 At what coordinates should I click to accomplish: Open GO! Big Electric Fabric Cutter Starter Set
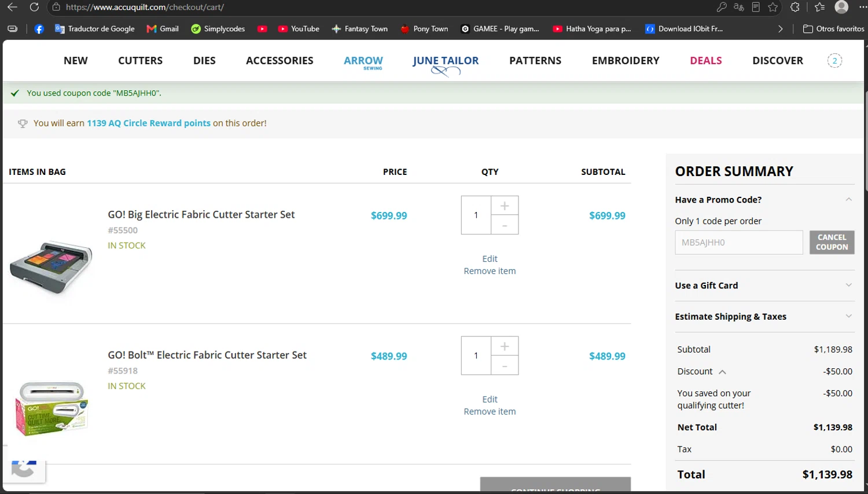coord(201,214)
